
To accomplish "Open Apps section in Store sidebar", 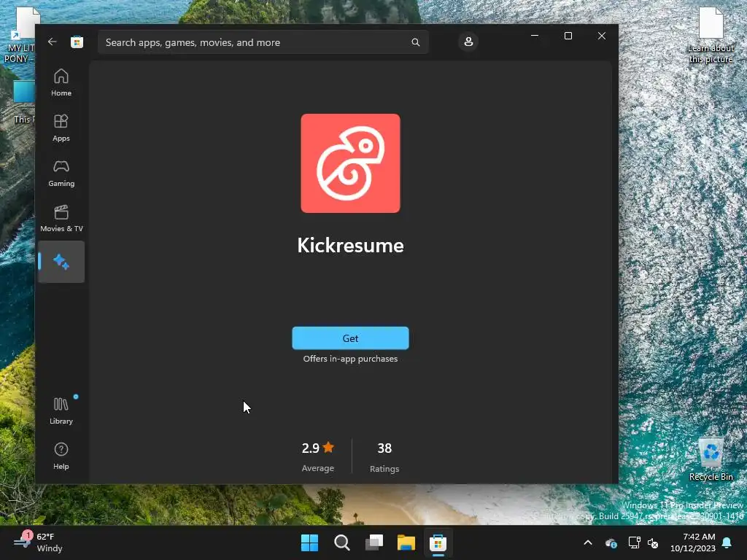I will [x=61, y=128].
